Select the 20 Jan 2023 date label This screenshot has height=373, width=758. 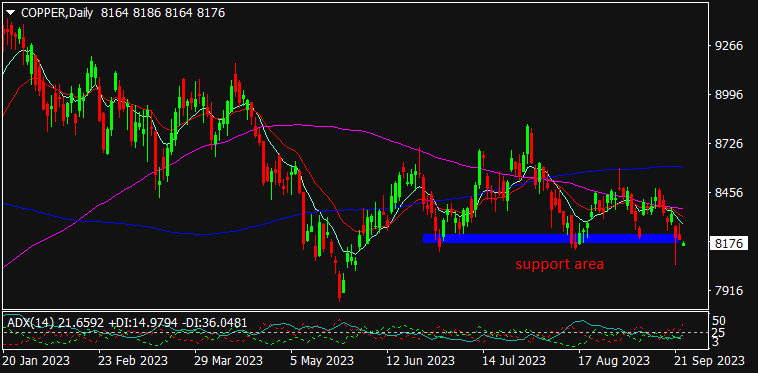(x=37, y=360)
